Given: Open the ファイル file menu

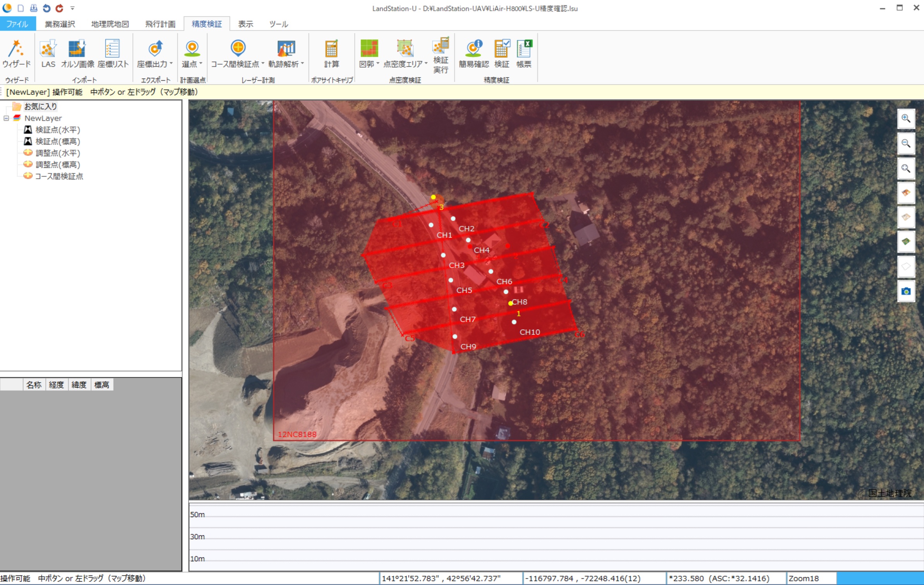Looking at the screenshot, I should (17, 24).
